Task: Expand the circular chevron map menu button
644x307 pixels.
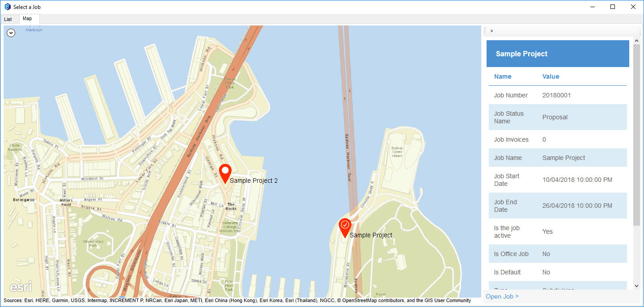Action: (11, 33)
